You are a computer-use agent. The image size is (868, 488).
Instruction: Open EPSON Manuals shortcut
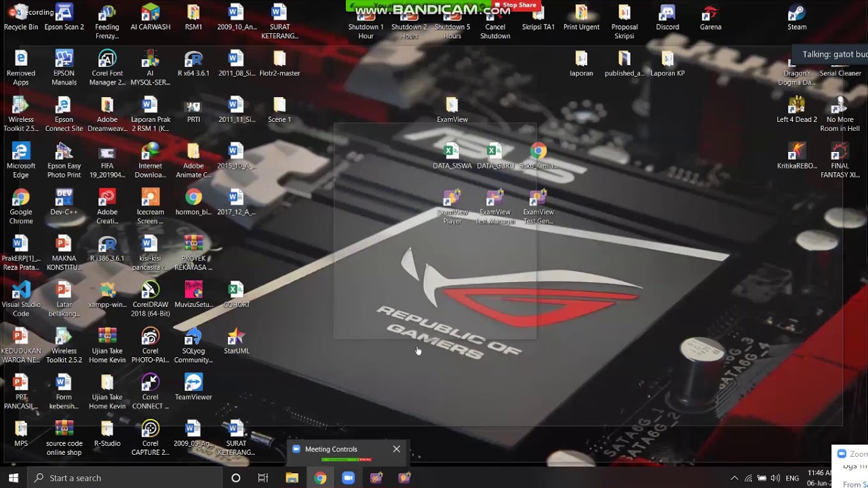click(64, 68)
